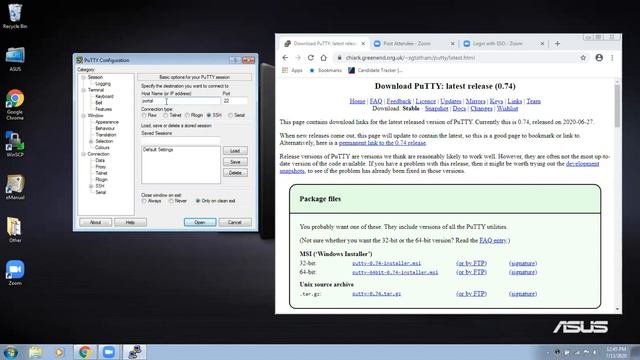This screenshot has width=640, height=360.
Task: Open the Chrome three-dot menu
Action: (612, 58)
